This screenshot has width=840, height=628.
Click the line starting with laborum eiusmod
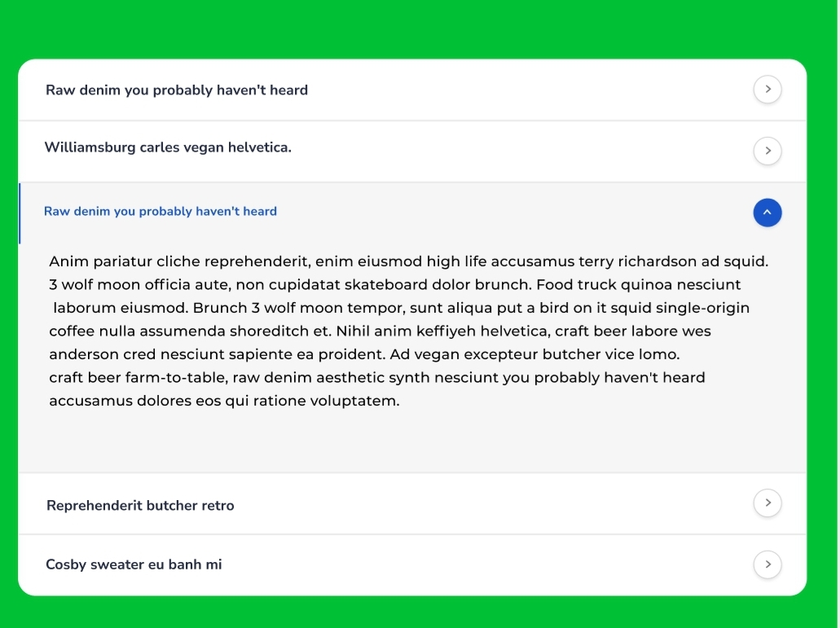tap(401, 308)
